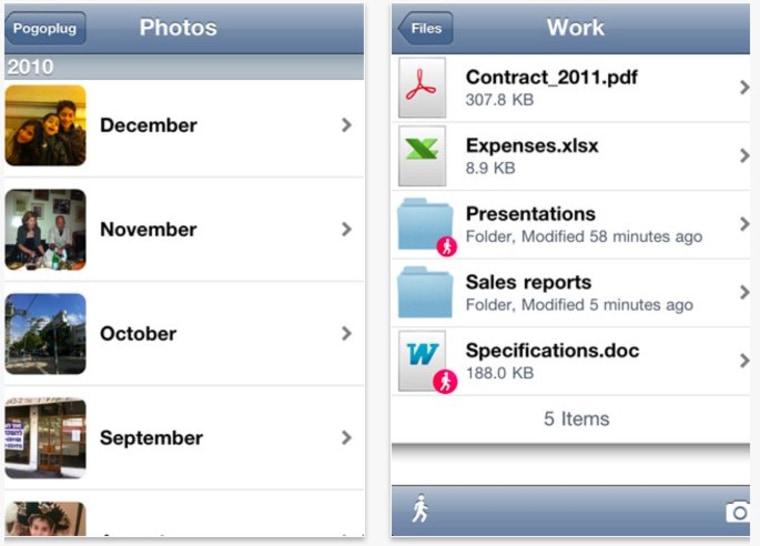Viewport: 760px width, 546px height.
Task: Open the October chevron arrow
Action: (x=346, y=333)
